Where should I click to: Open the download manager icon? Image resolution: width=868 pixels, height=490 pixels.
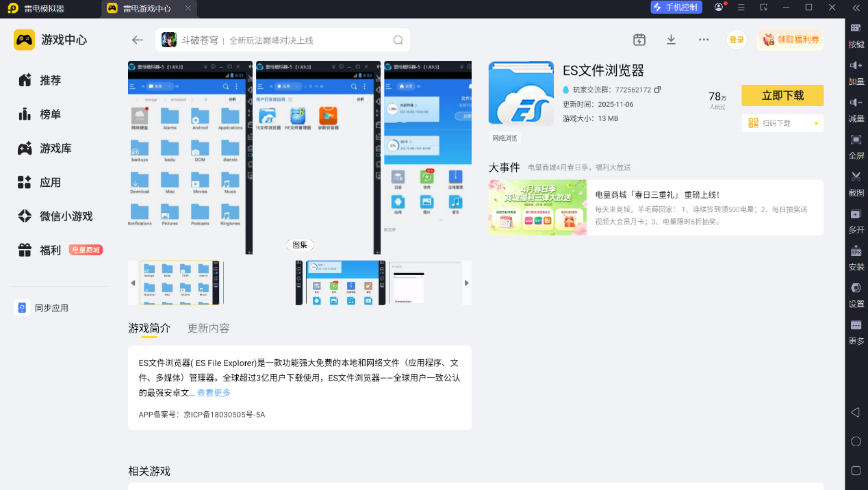click(x=671, y=40)
